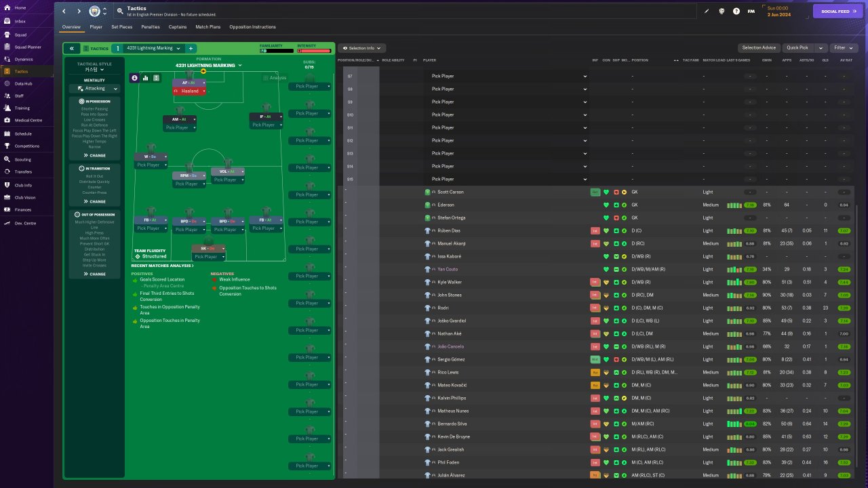Open the Club Vision sidebar icon
The width and height of the screenshot is (868, 488).
pos(7,197)
